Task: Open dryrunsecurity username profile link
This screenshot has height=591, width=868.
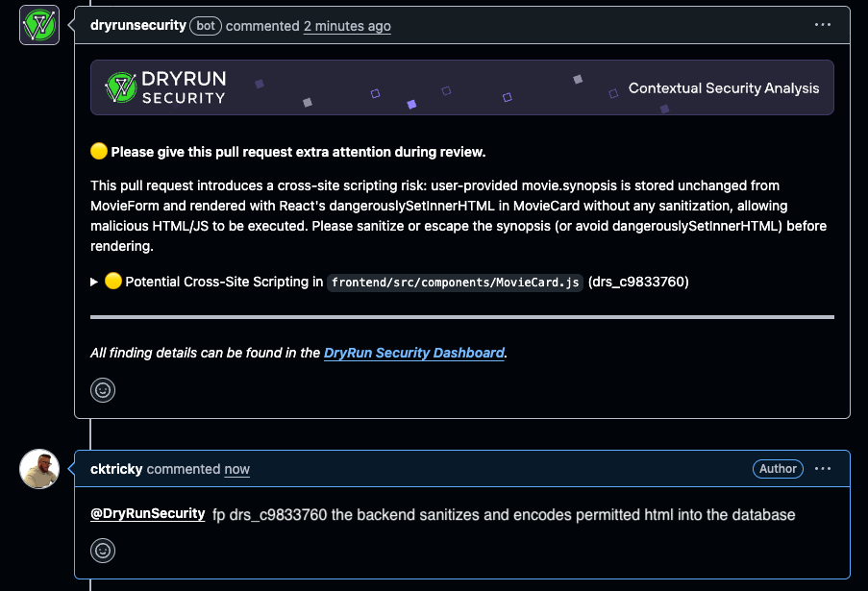Action: point(137,25)
